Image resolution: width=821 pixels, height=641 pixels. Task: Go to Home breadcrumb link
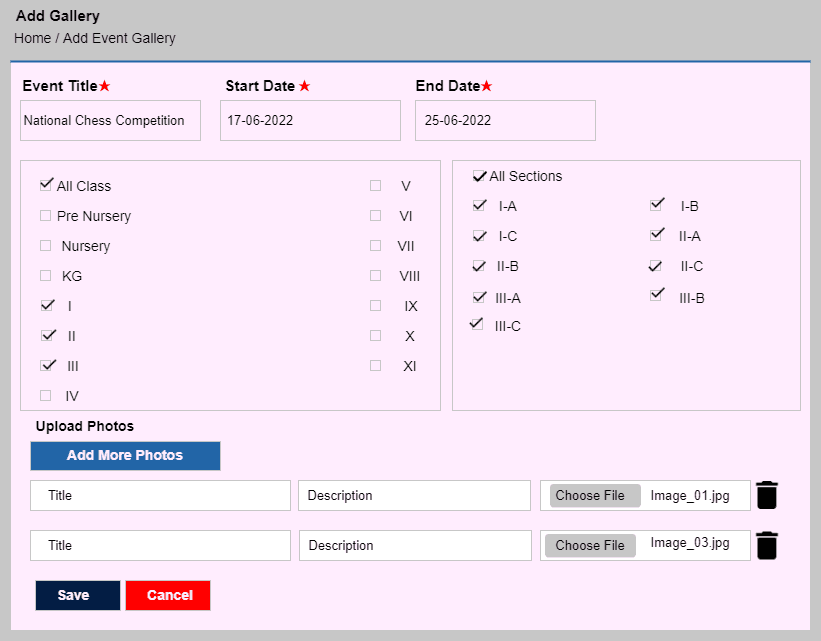point(32,38)
